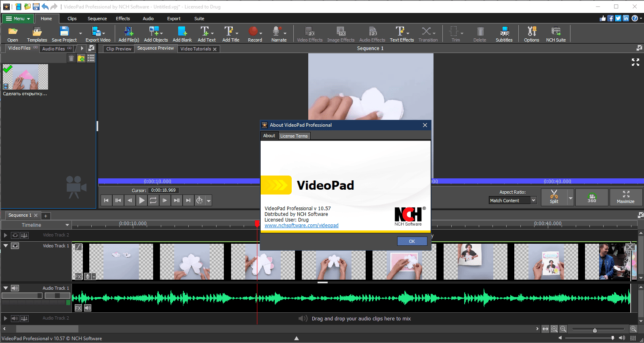
Task: Click the full screen preview icon
Action: click(636, 62)
